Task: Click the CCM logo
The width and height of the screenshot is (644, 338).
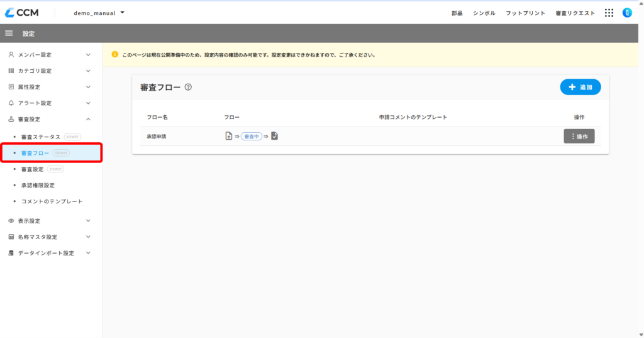Action: (22, 13)
